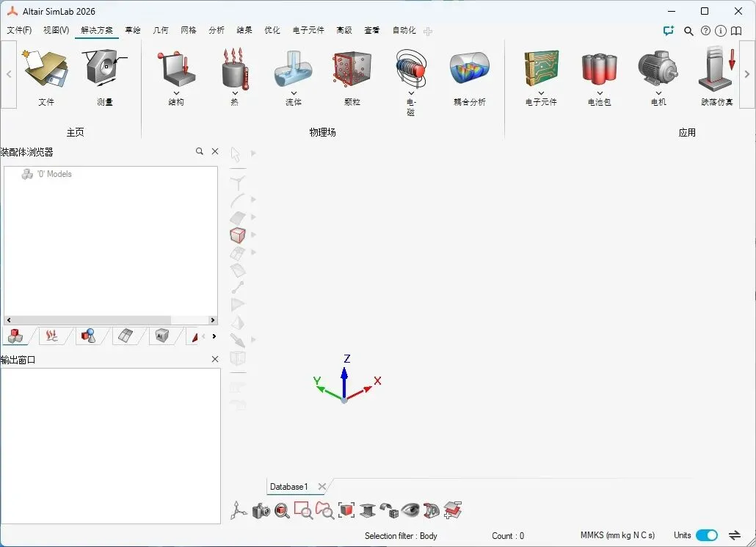Viewport: 756px width, 547px height.
Task: Select the Database1 tab
Action: (x=288, y=487)
